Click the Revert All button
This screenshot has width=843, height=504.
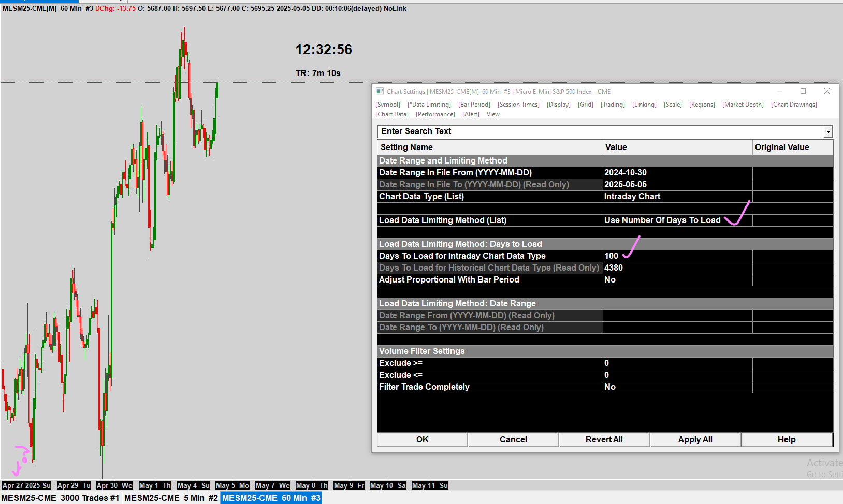[x=604, y=439]
